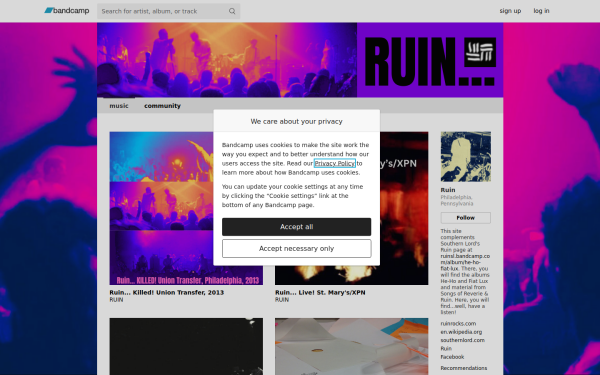Open the sign up link
Image resolution: width=600 pixels, height=375 pixels.
(x=510, y=11)
